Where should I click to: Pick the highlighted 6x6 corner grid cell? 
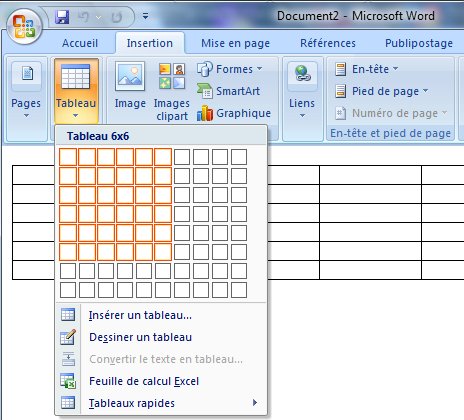point(163,252)
